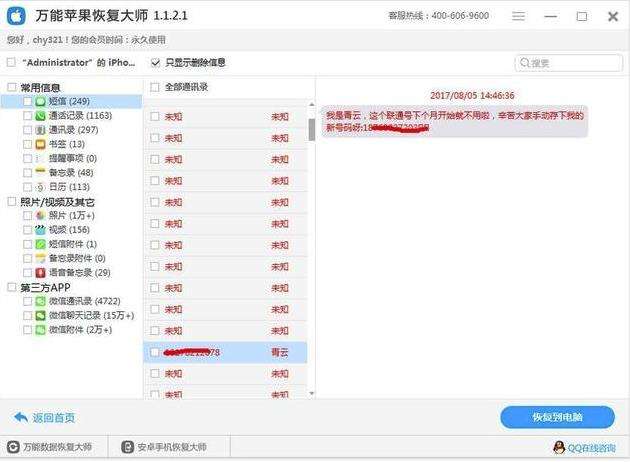This screenshot has height=462, width=630.
Task: Tick the checkbox next to 通话记录 (1163)
Action: click(27, 116)
